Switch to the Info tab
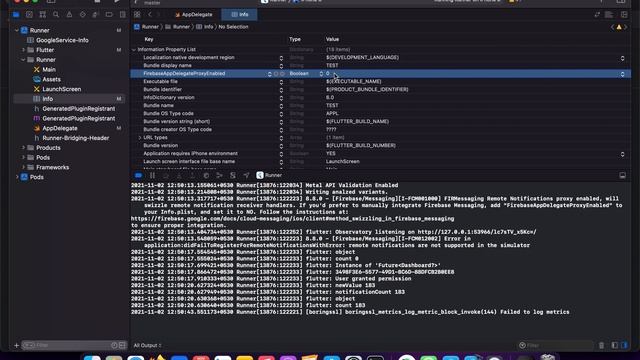The image size is (640, 360). tap(240, 15)
